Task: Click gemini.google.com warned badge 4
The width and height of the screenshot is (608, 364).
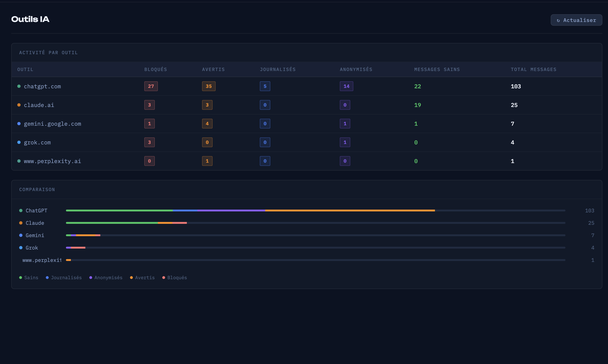Action: pyautogui.click(x=207, y=124)
